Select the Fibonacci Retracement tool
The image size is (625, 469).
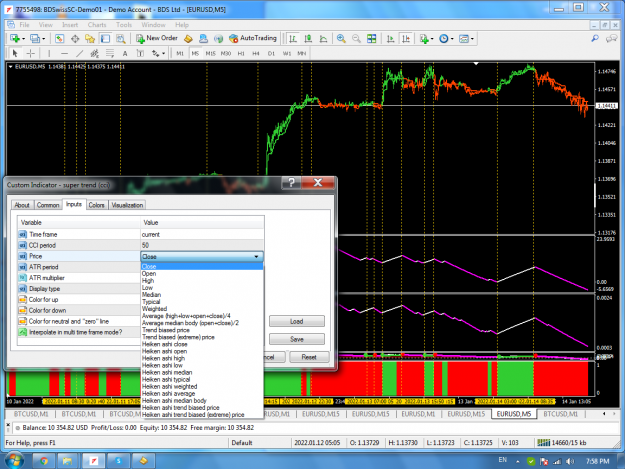click(110, 53)
